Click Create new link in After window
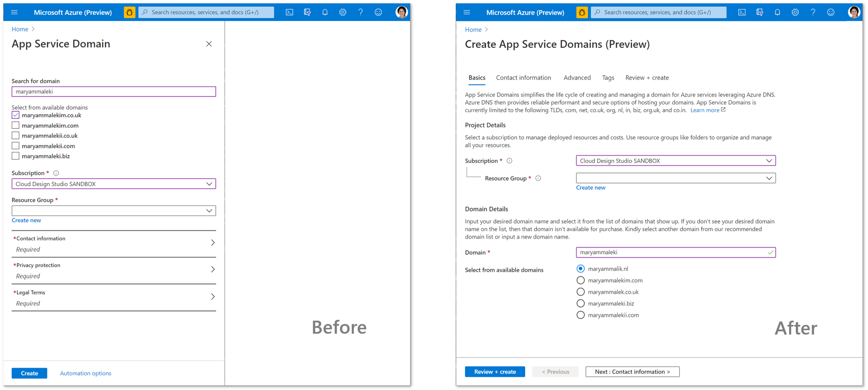This screenshot has height=390, width=868. (591, 188)
